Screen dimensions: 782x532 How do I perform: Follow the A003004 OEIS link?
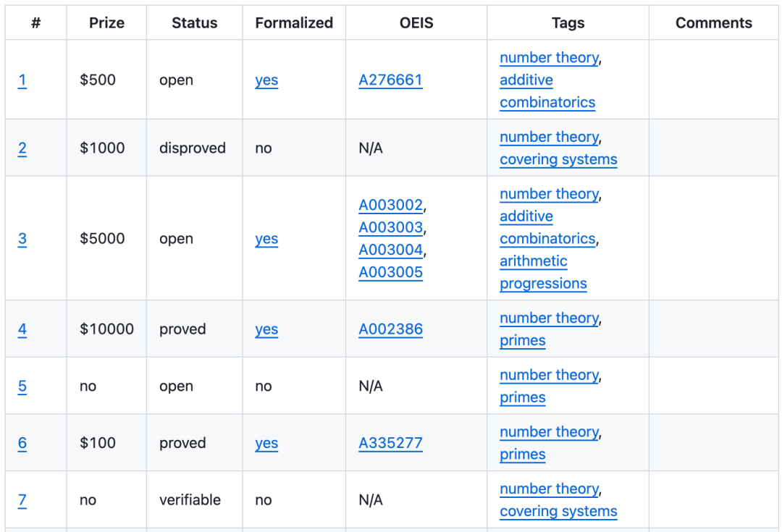pos(390,250)
